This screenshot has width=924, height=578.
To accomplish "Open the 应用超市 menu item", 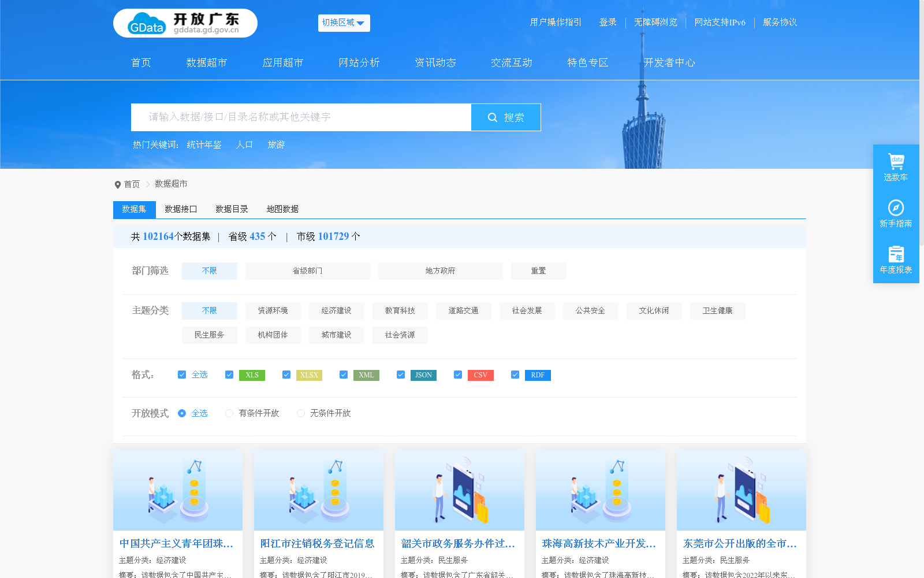I will click(x=282, y=62).
